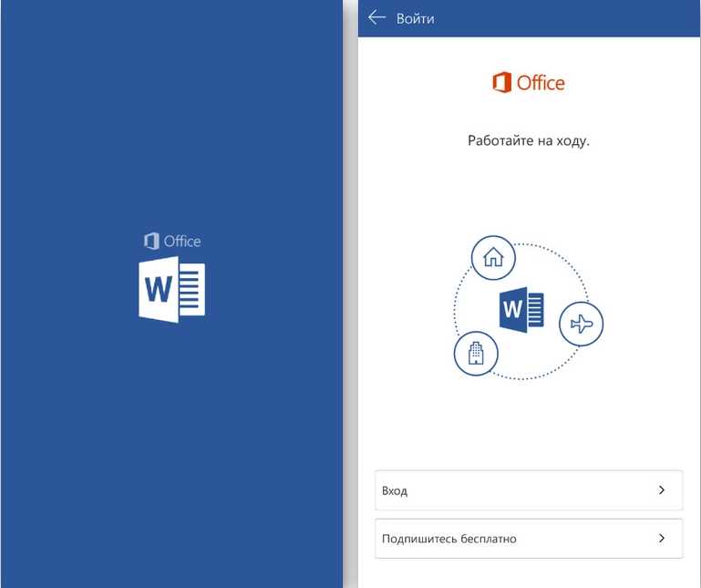Click the Word icon in the diagram center

pos(521,310)
